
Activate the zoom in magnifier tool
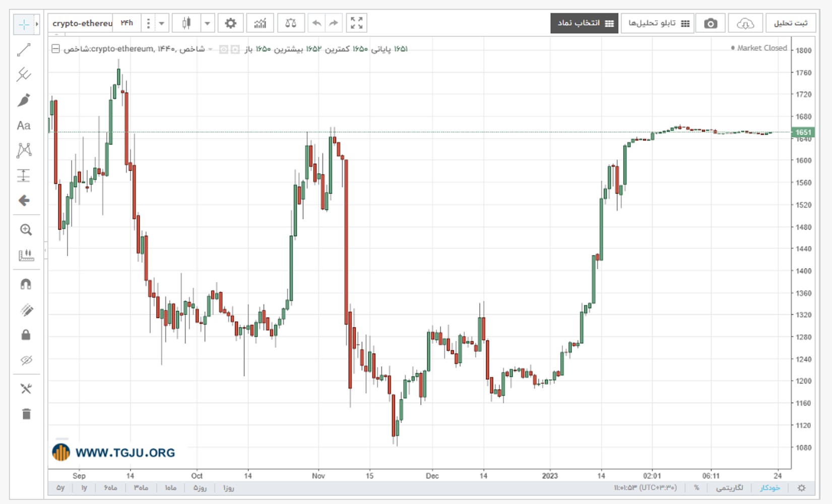point(26,230)
